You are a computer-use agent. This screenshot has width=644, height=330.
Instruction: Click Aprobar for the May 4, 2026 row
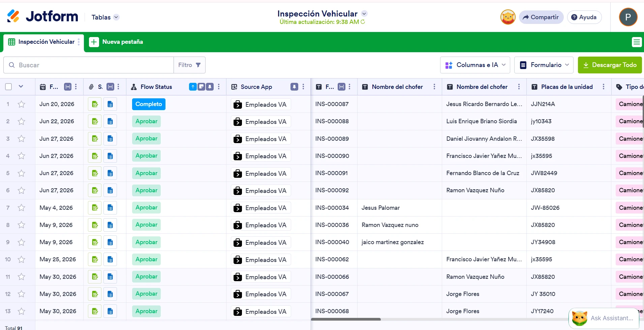click(146, 208)
